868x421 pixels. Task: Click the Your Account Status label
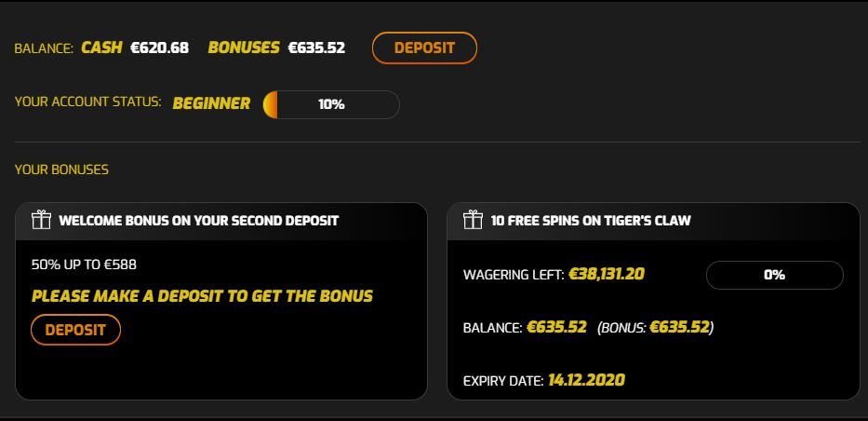coord(87,102)
